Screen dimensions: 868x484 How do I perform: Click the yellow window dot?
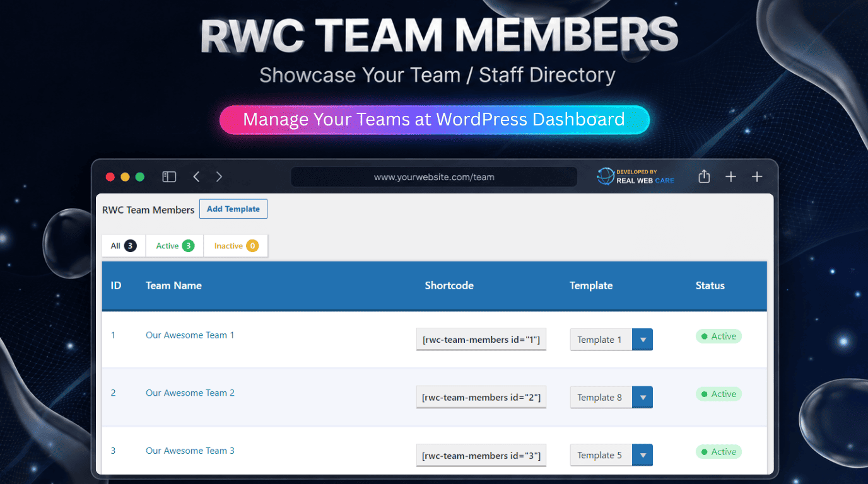click(x=125, y=177)
